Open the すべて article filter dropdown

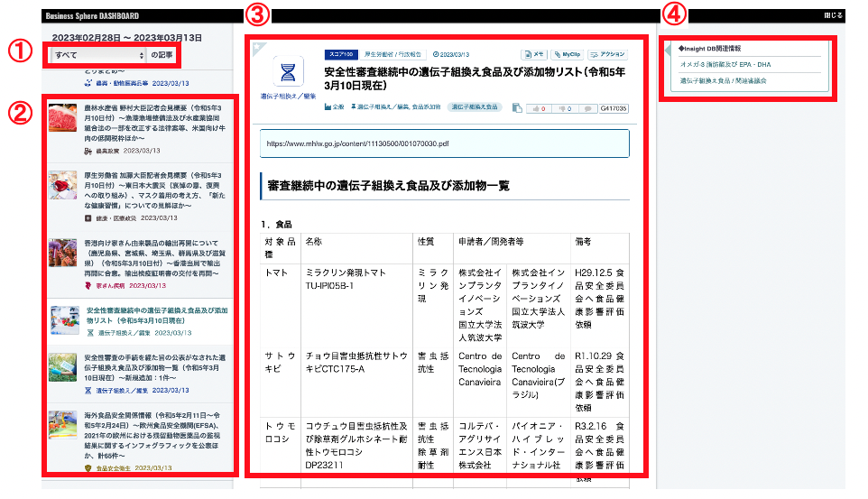click(98, 55)
